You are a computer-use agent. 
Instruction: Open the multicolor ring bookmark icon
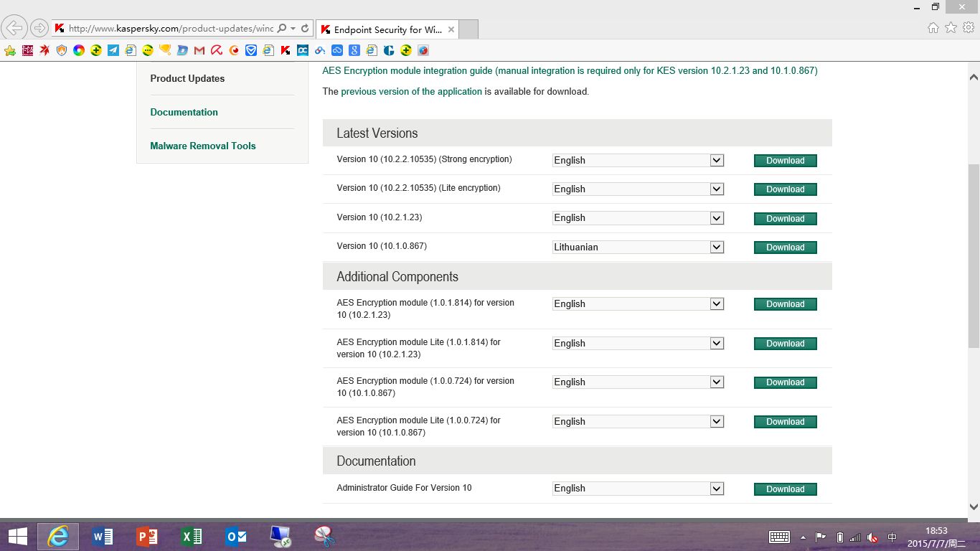79,50
